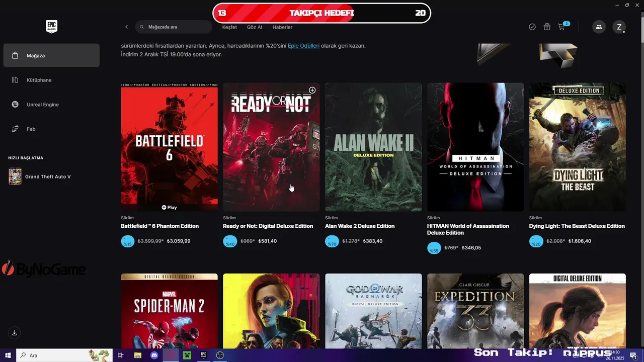Click Alan Wake 2 Deluxe Edition title

(360, 226)
